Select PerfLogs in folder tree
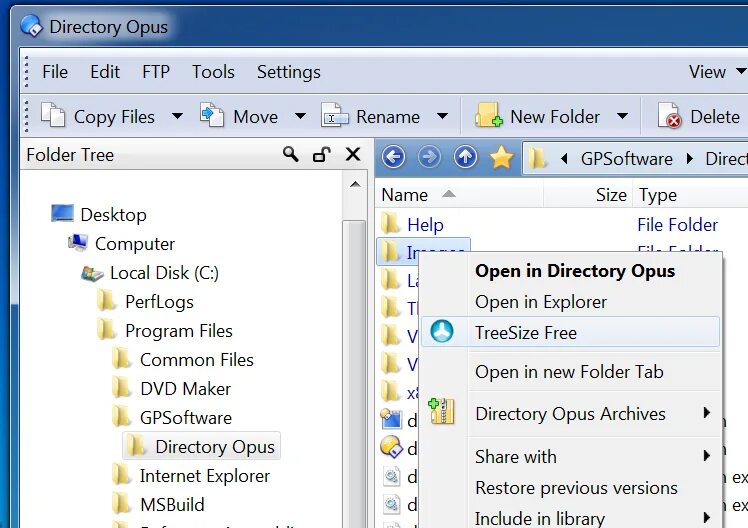 click(x=159, y=301)
